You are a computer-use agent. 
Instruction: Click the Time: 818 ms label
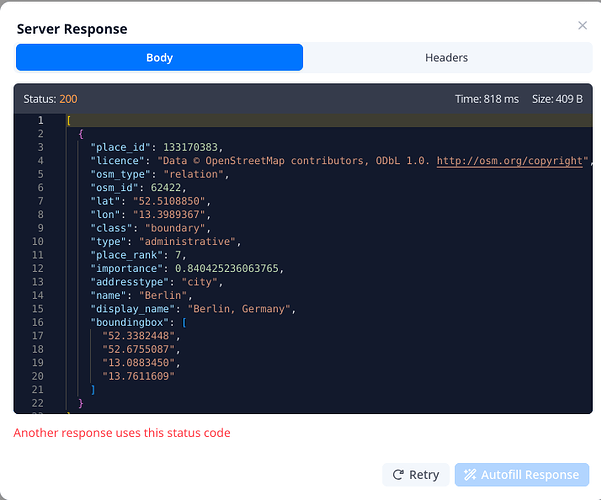click(487, 99)
